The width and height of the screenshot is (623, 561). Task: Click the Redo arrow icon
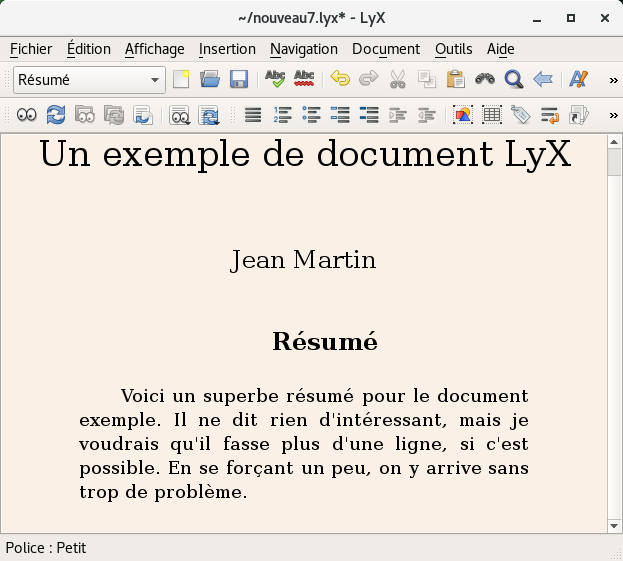pos(369,79)
